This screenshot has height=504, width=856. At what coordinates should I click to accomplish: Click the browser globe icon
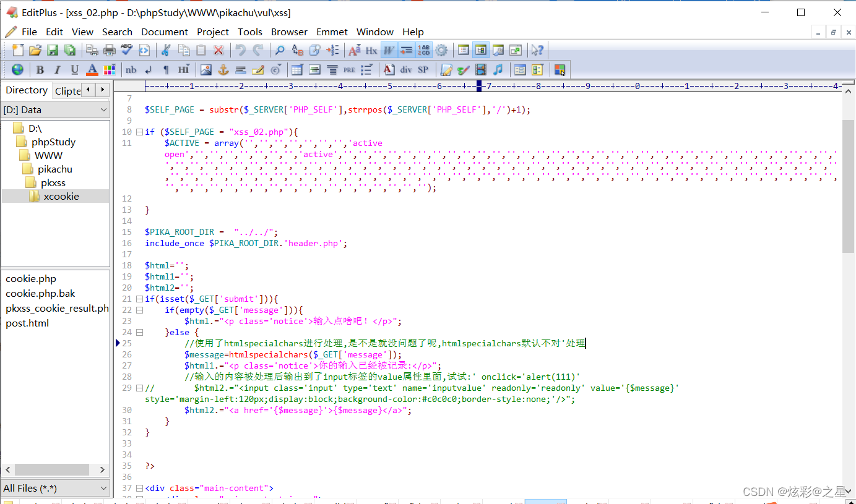(18, 69)
